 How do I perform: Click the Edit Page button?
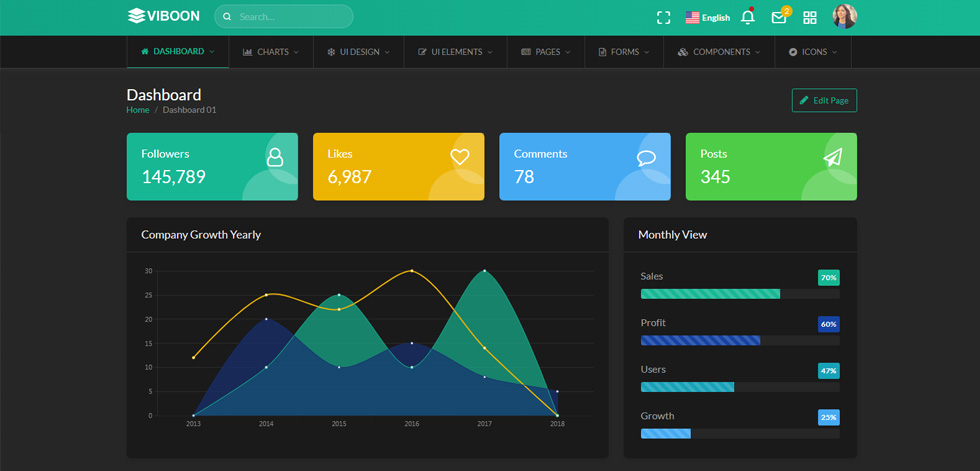click(824, 101)
